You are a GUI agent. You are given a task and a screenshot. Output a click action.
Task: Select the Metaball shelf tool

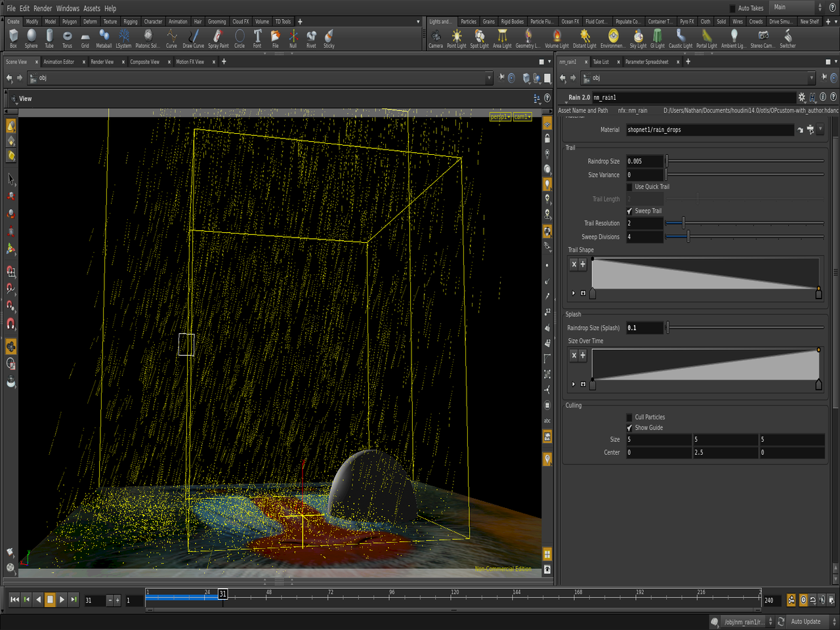104,37
